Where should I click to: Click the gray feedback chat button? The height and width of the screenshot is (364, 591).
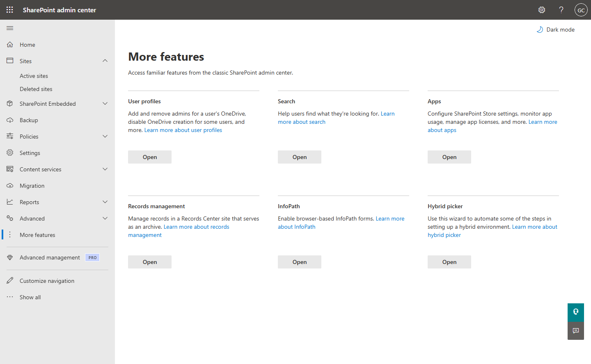tap(576, 331)
